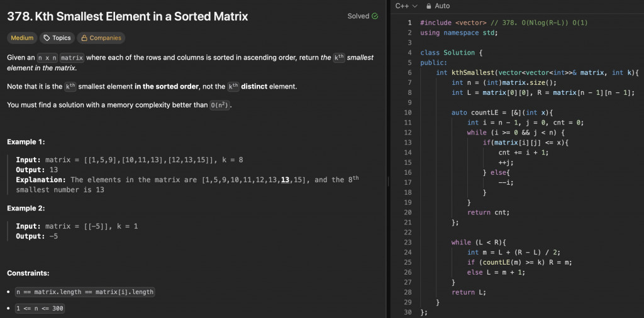Screen dimensions: 644x318
Task: Click line number 6 in the gutter
Action: pos(409,73)
